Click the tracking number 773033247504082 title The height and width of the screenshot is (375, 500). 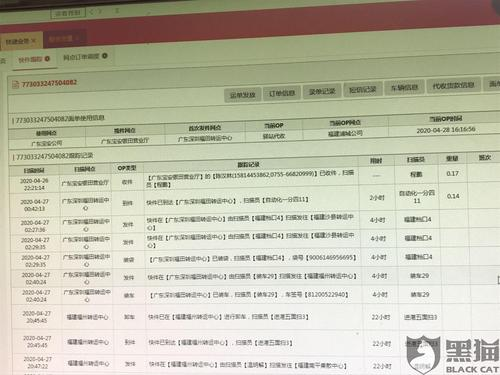[49, 83]
